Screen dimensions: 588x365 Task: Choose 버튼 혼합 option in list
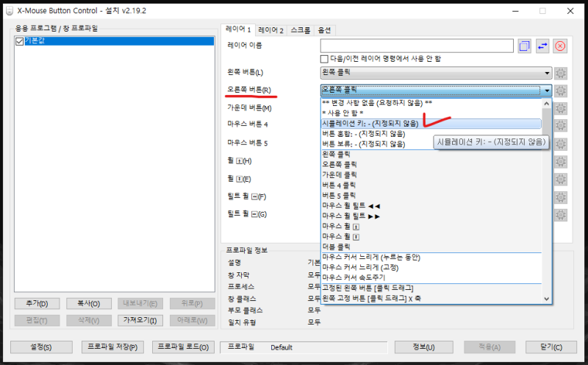431,134
